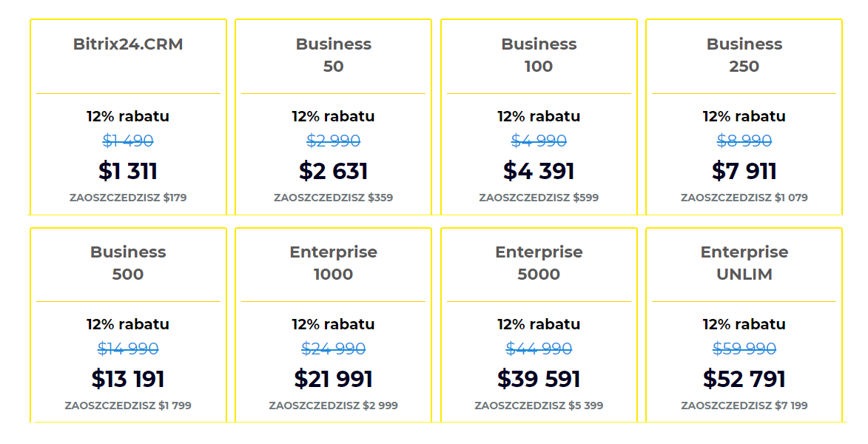Open the Business 50 plan card

click(333, 117)
